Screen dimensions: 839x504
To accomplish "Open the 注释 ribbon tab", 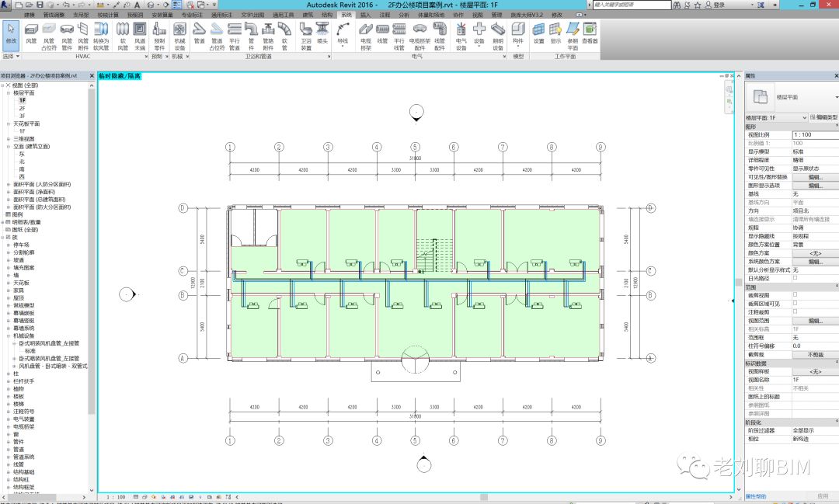I will pos(385,15).
